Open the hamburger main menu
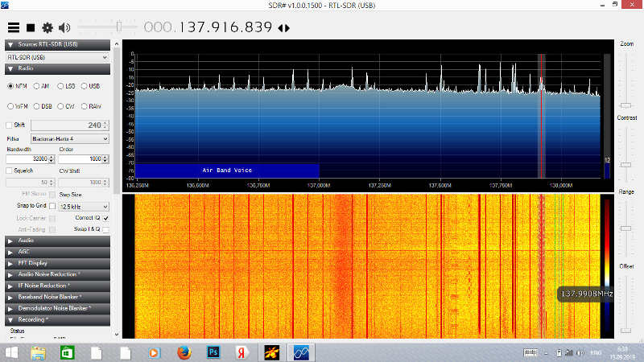Viewport: 644px width, 362px height. click(x=14, y=27)
